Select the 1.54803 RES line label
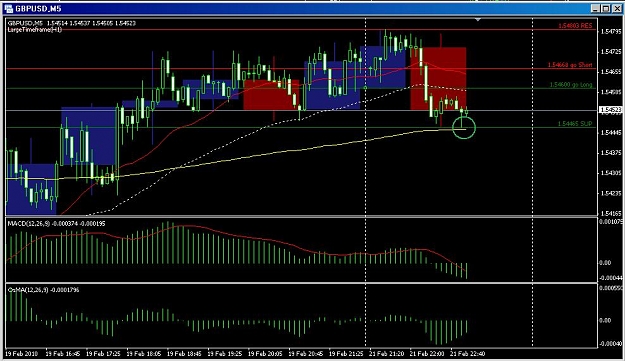 tap(575, 26)
